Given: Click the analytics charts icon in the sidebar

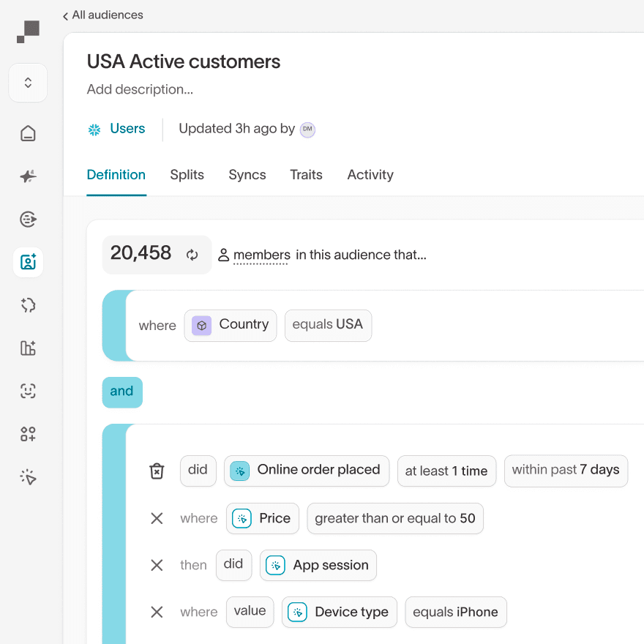Looking at the screenshot, I should tap(28, 348).
